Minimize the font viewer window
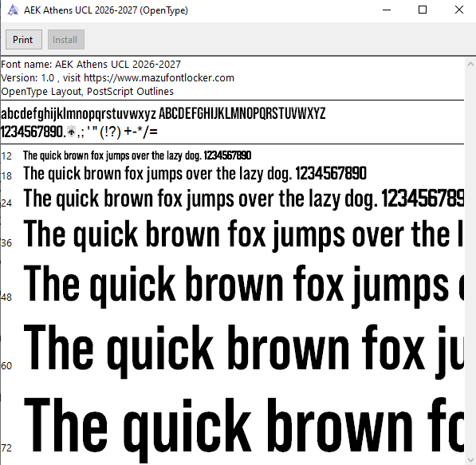Image resolution: width=476 pixels, height=465 pixels. point(387,10)
